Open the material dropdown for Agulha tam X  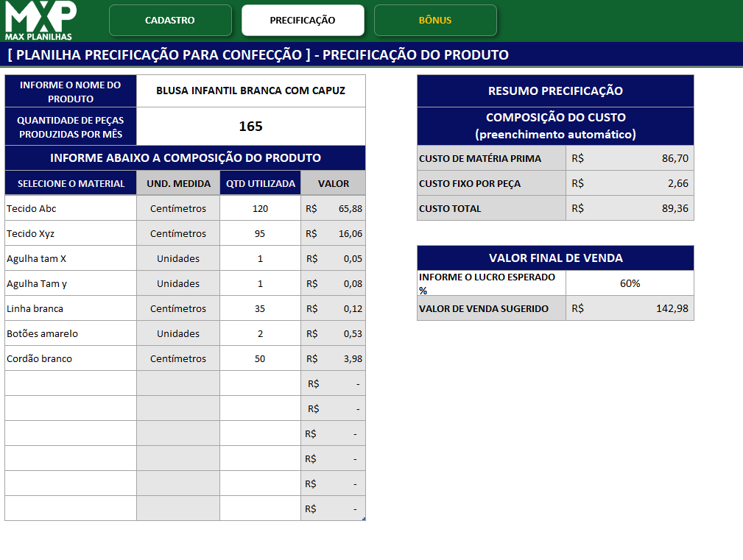pyautogui.click(x=70, y=258)
